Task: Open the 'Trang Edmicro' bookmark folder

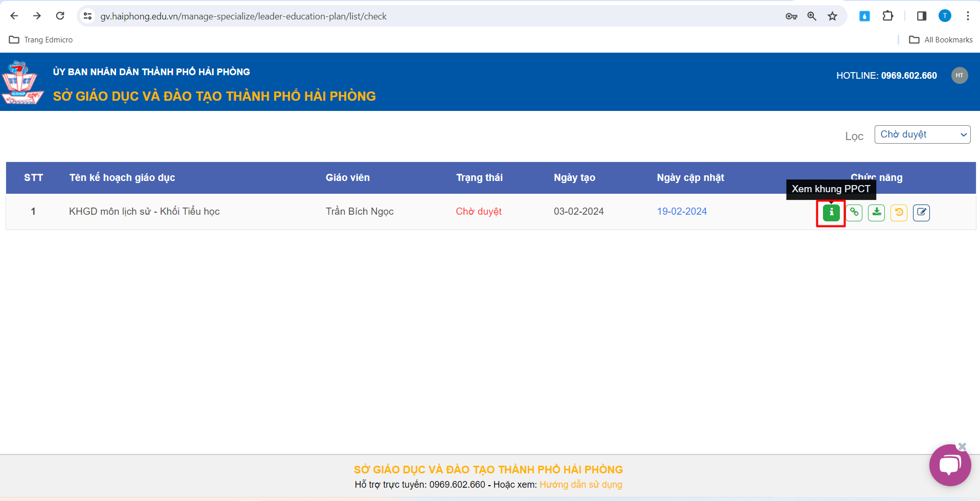Action: coord(41,40)
